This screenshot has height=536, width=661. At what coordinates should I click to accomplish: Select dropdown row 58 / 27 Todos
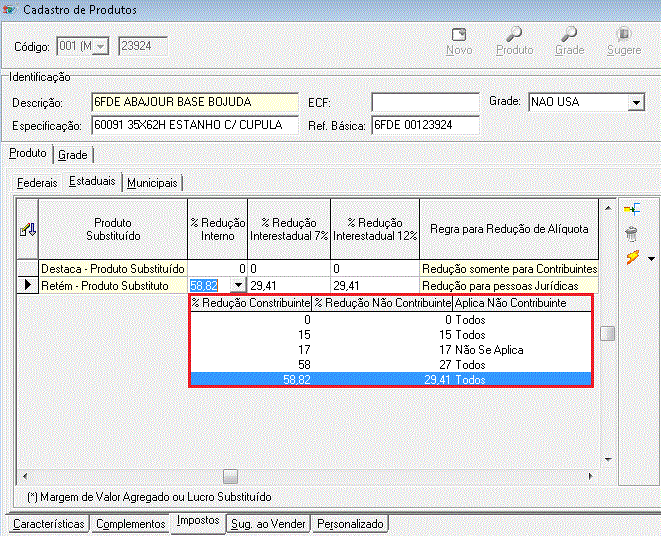391,365
